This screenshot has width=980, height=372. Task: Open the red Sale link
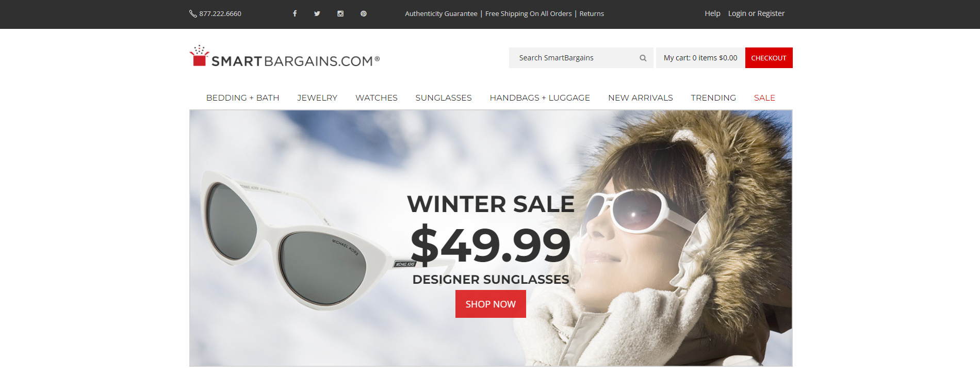(x=764, y=98)
